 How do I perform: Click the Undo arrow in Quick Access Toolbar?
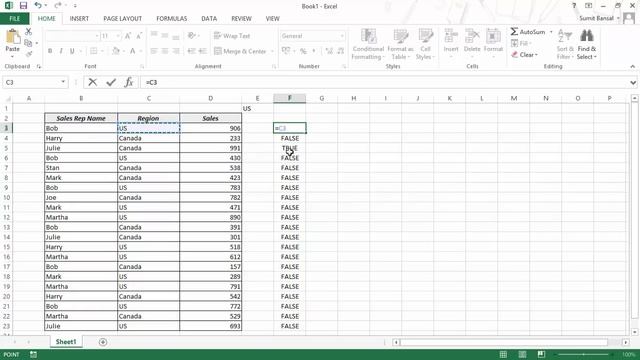(38, 6)
